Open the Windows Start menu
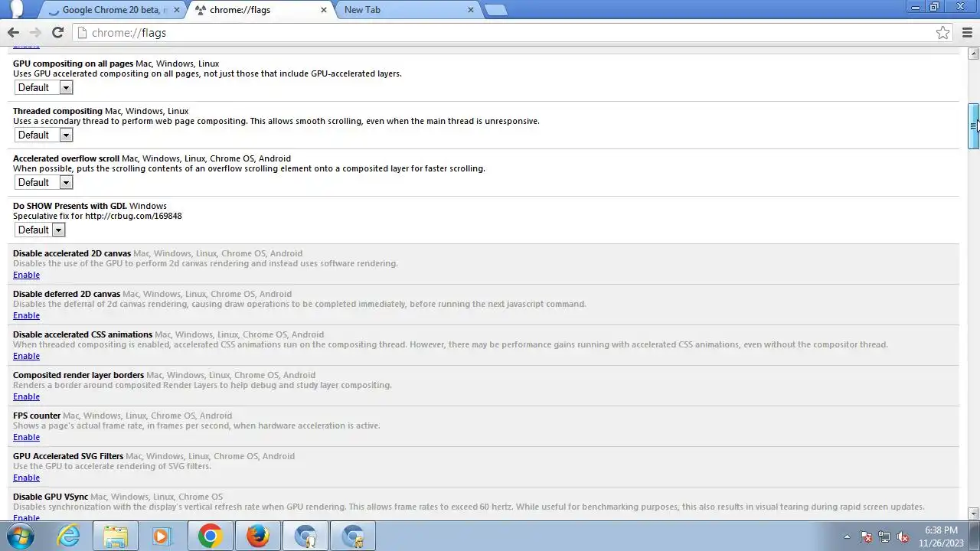980x551 pixels. tap(21, 536)
